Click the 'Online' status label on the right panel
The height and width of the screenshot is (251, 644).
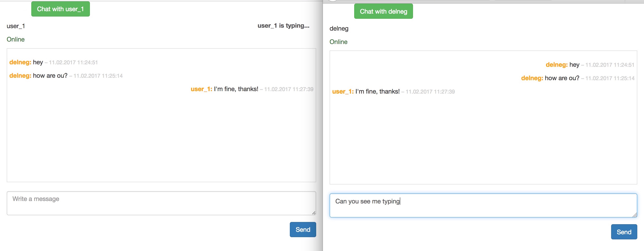[x=339, y=42]
